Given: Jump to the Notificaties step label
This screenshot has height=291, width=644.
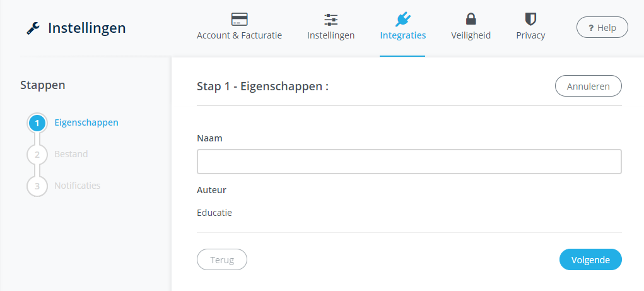Looking at the screenshot, I should (x=77, y=186).
